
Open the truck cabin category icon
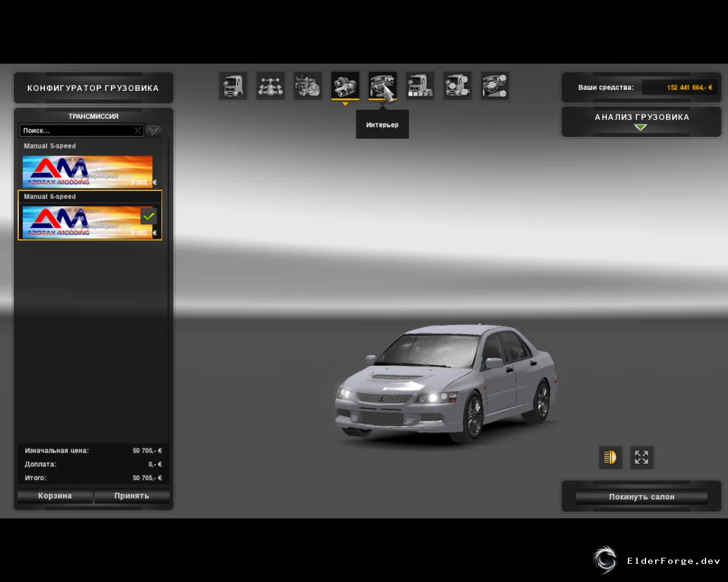[x=233, y=86]
